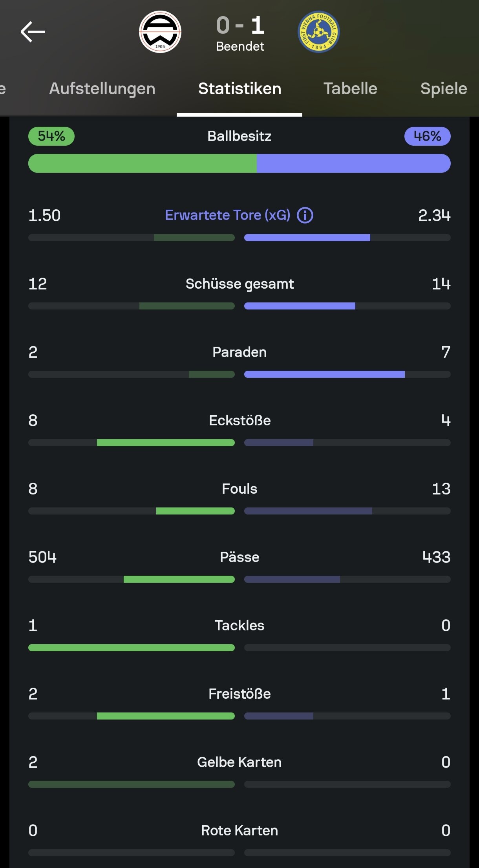Go to the Spiele tab
The image size is (479, 868).
(444, 89)
